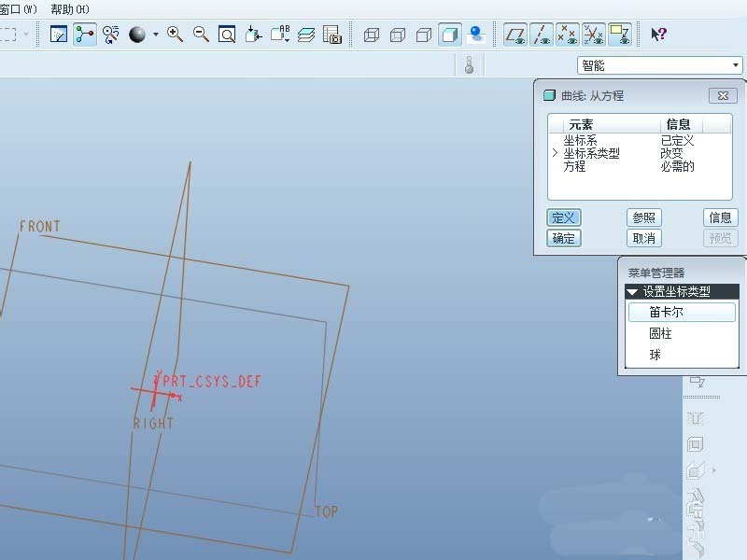Open the Saved View List icon
The height and width of the screenshot is (560, 747).
280,35
